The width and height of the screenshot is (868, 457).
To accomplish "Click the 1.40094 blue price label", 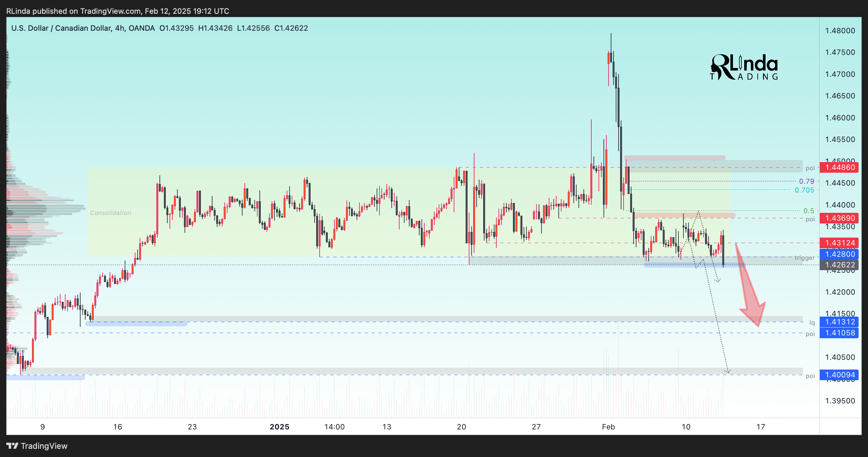I will 839,375.
